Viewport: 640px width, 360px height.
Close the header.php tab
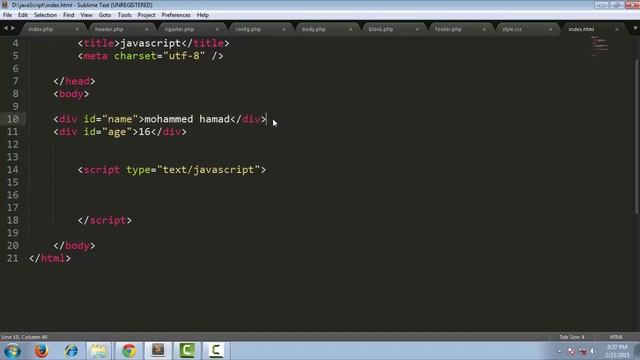[x=147, y=29]
